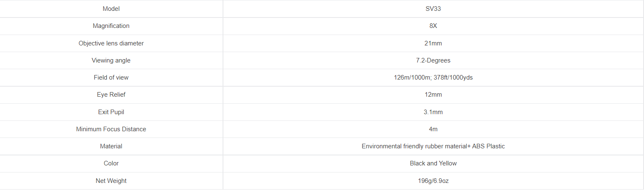
Task: Select the 3.1mm exit pupil value
Action: tap(433, 112)
